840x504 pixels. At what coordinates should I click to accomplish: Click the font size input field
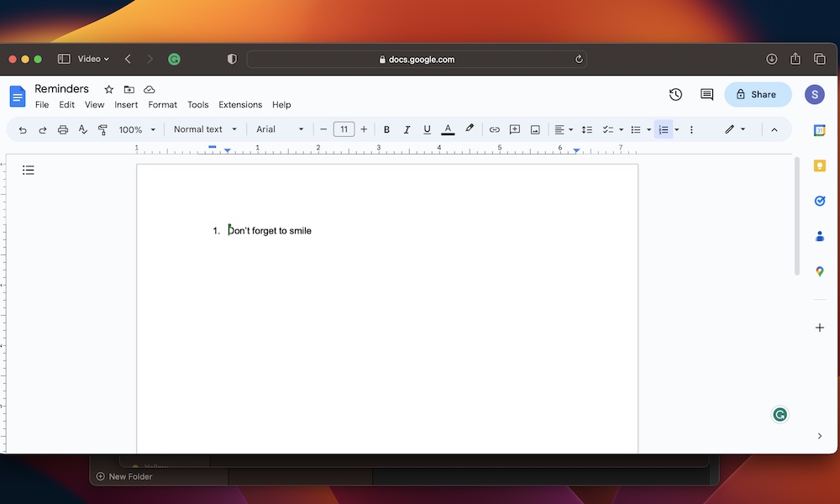[x=344, y=129]
